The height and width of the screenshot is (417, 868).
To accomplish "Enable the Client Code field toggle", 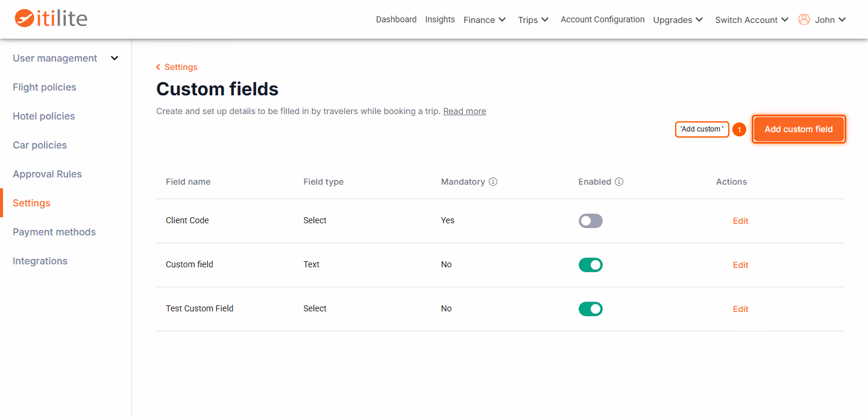I will click(x=591, y=221).
